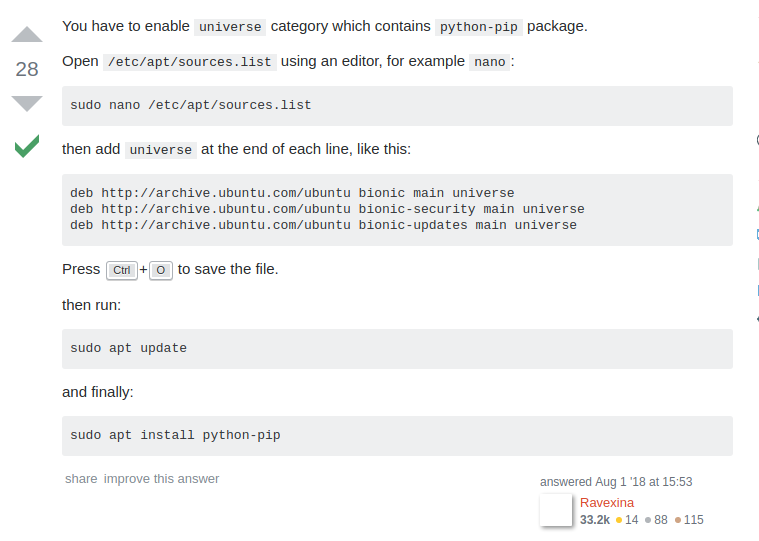The image size is (759, 541).
Task: Click the deb archive.ubuntu.com sources code block
Action: [x=397, y=209]
